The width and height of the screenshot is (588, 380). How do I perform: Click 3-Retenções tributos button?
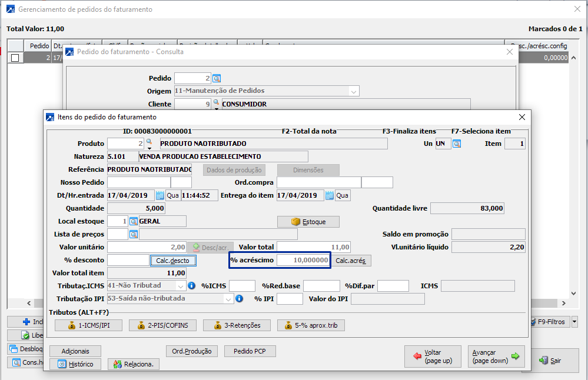point(237,325)
